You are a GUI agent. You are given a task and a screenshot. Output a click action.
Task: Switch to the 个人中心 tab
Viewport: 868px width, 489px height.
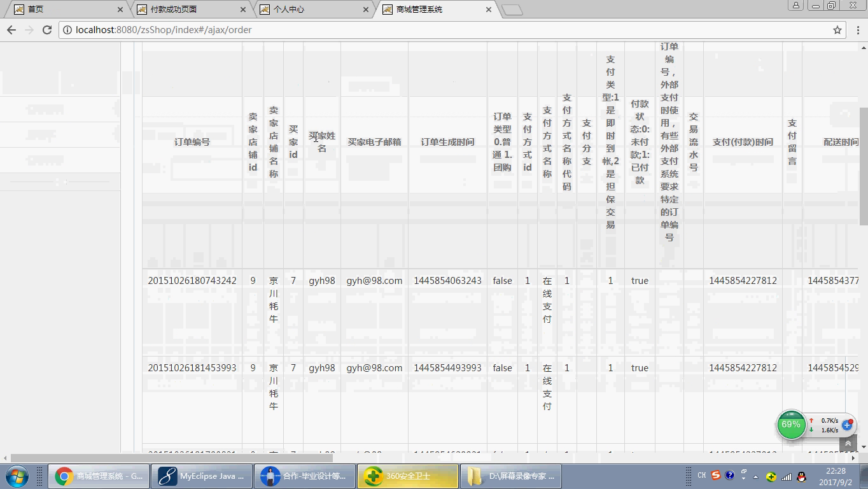point(312,10)
